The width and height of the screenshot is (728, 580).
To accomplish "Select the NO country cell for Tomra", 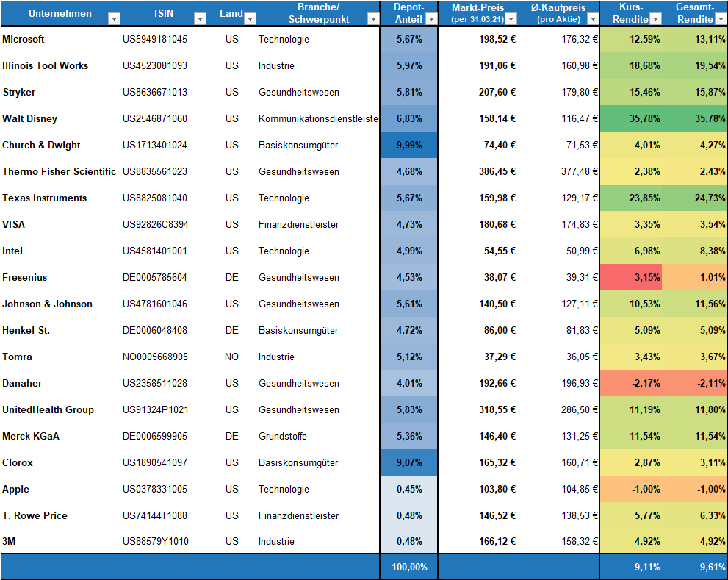I will pos(231,357).
